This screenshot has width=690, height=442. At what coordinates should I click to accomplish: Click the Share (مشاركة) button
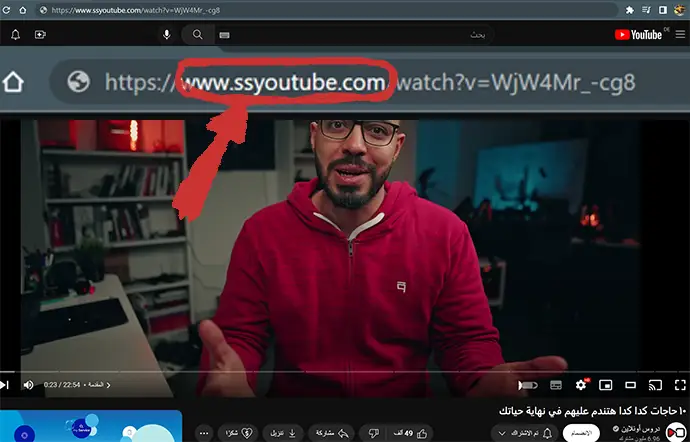pos(331,433)
